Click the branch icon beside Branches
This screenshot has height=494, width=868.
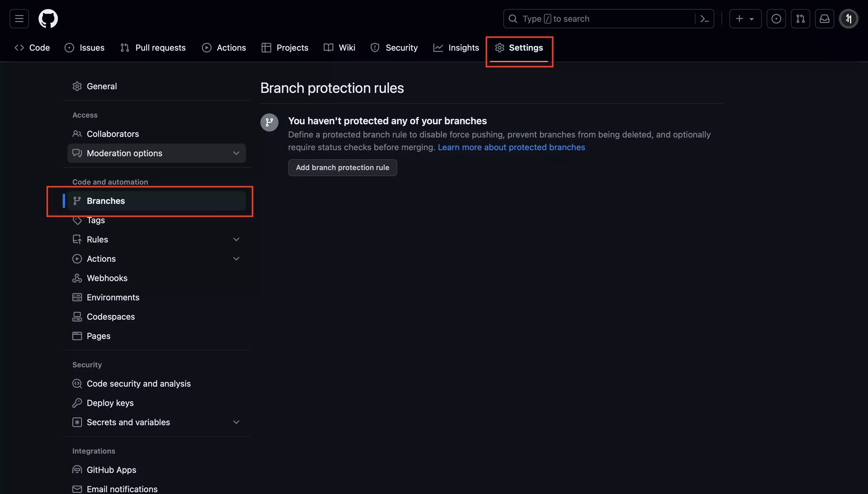point(77,201)
